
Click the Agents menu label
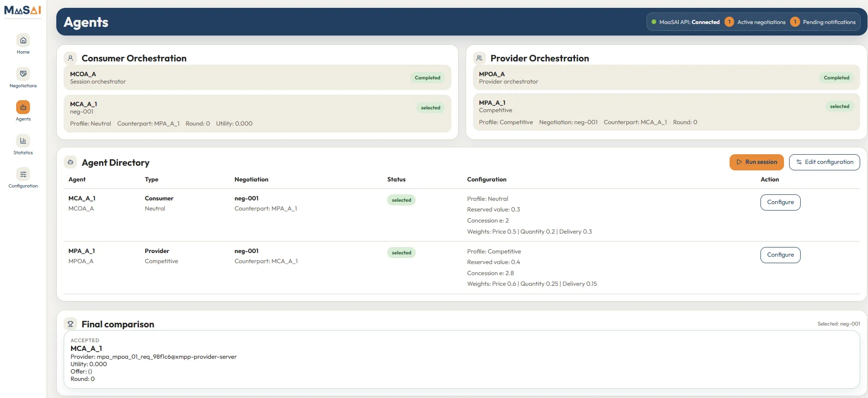pos(23,119)
